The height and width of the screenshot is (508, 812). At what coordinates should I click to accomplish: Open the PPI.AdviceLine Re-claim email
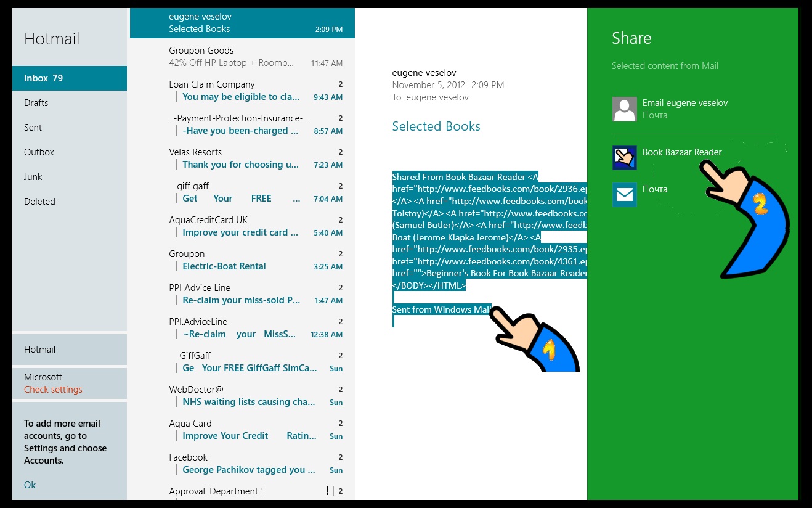tap(242, 328)
